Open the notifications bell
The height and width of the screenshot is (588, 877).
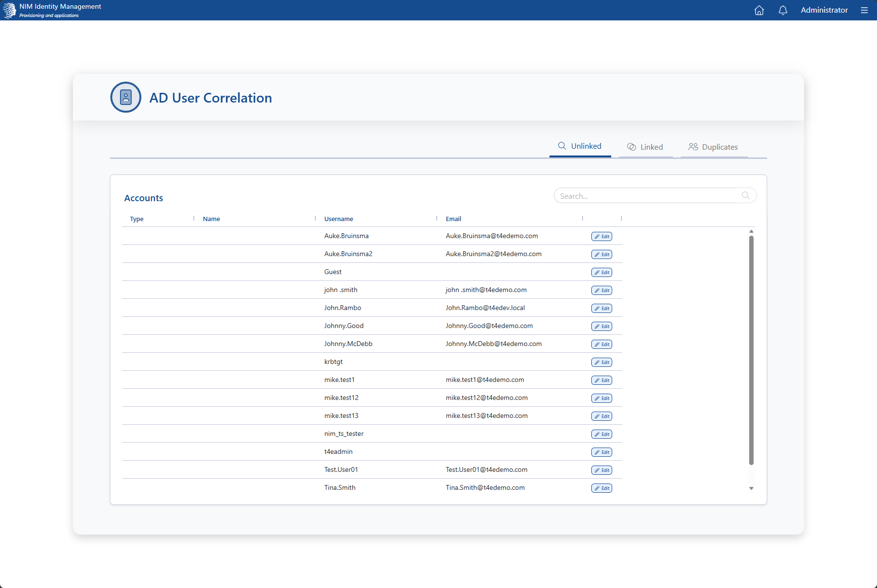pos(783,10)
